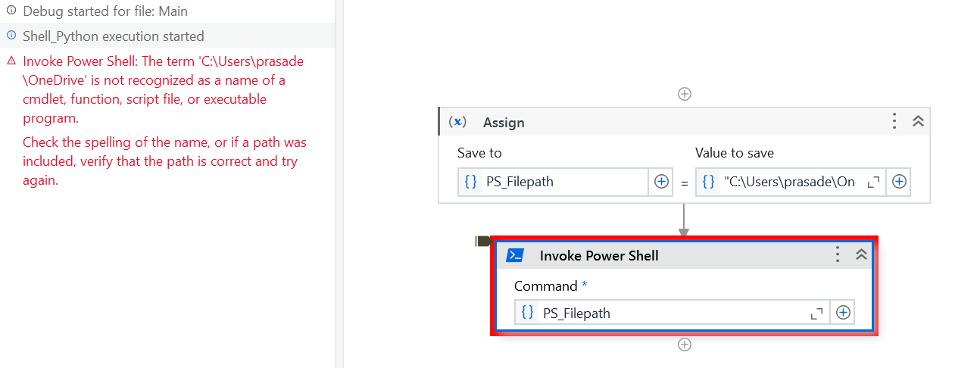Open the Assign activity three-dot options menu
This screenshot has height=368, width=980.
894,121
